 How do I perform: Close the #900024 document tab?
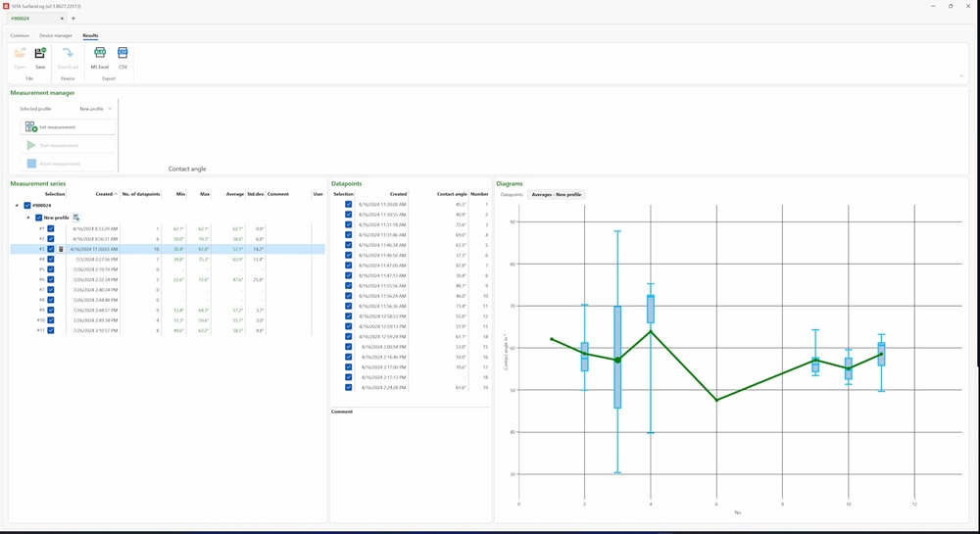coord(62,19)
